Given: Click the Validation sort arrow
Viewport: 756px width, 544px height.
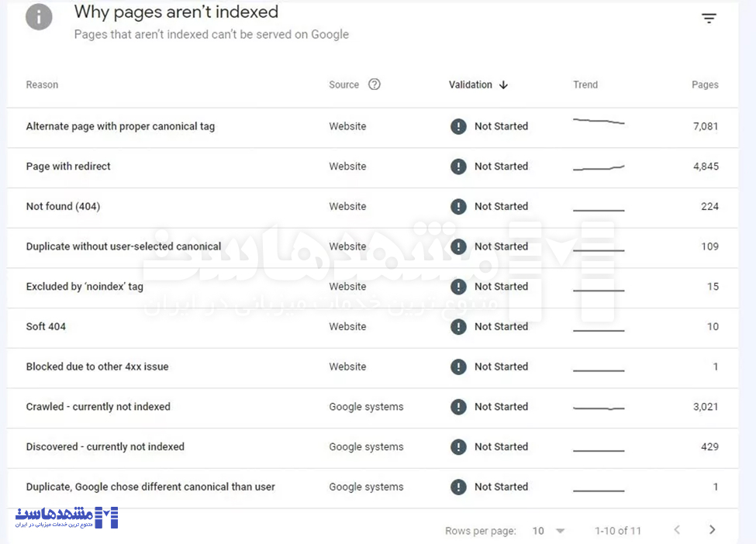Looking at the screenshot, I should pyautogui.click(x=503, y=85).
